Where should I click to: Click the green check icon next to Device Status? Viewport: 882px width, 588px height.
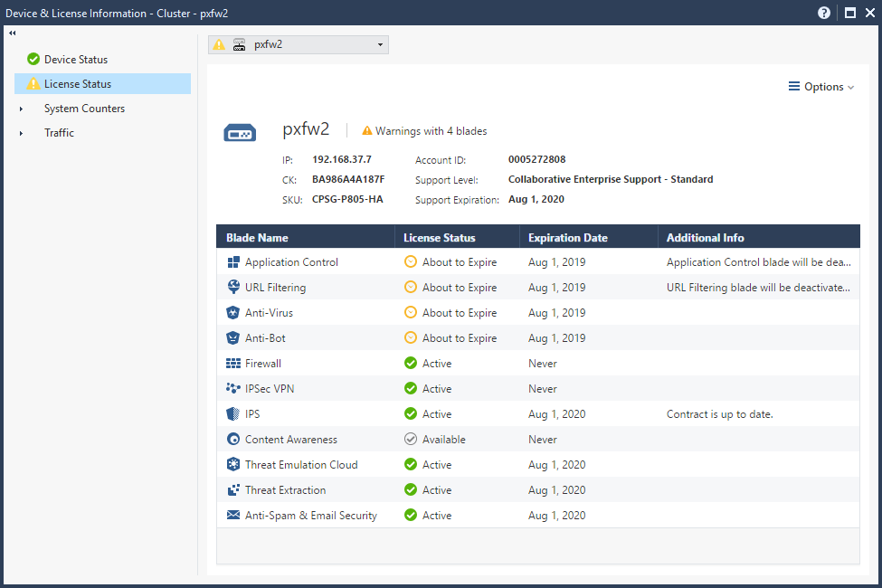[x=33, y=59]
